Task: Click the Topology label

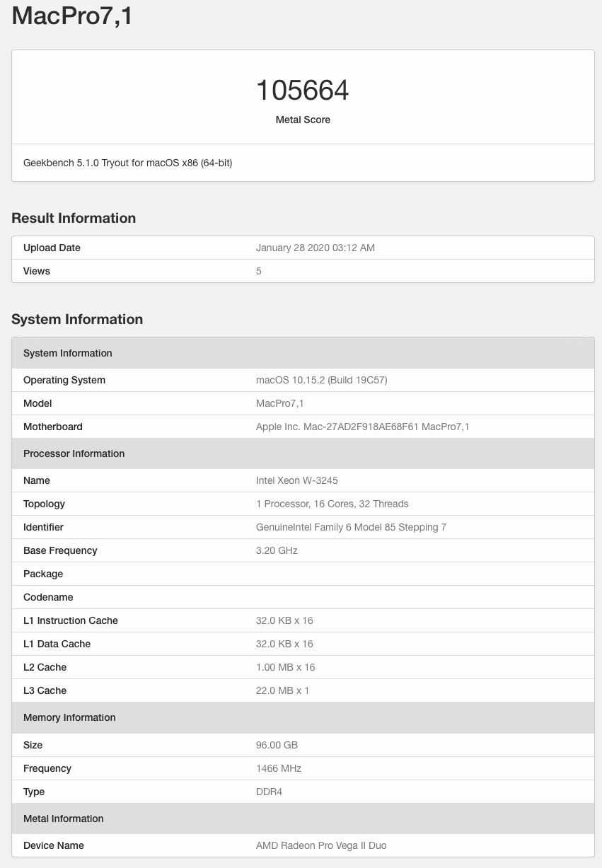Action: [44, 504]
